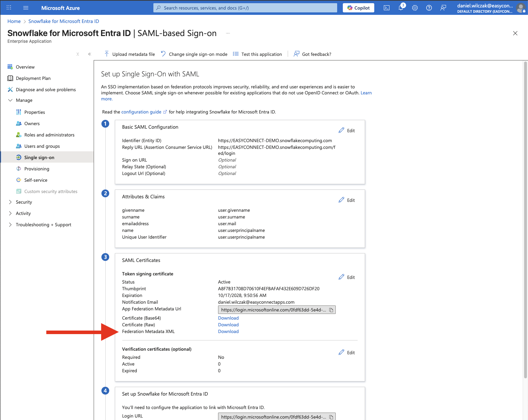Download the Federation Metadata XML

tap(228, 332)
